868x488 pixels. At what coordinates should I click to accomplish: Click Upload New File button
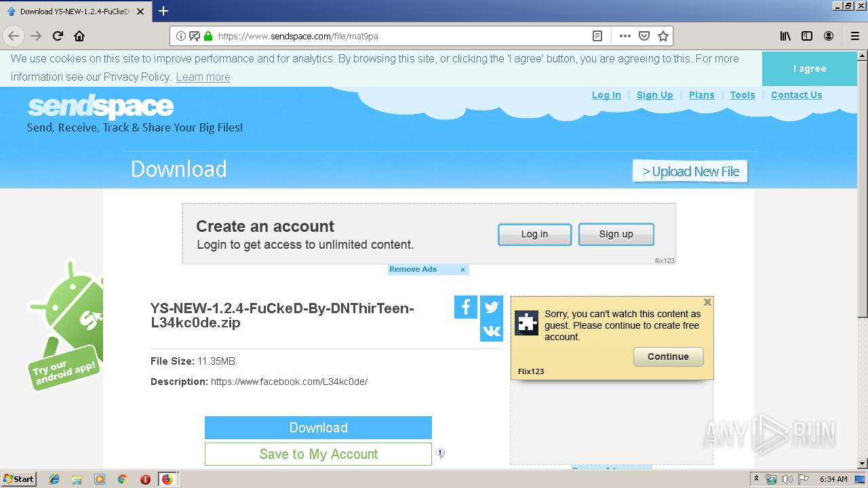(x=690, y=171)
